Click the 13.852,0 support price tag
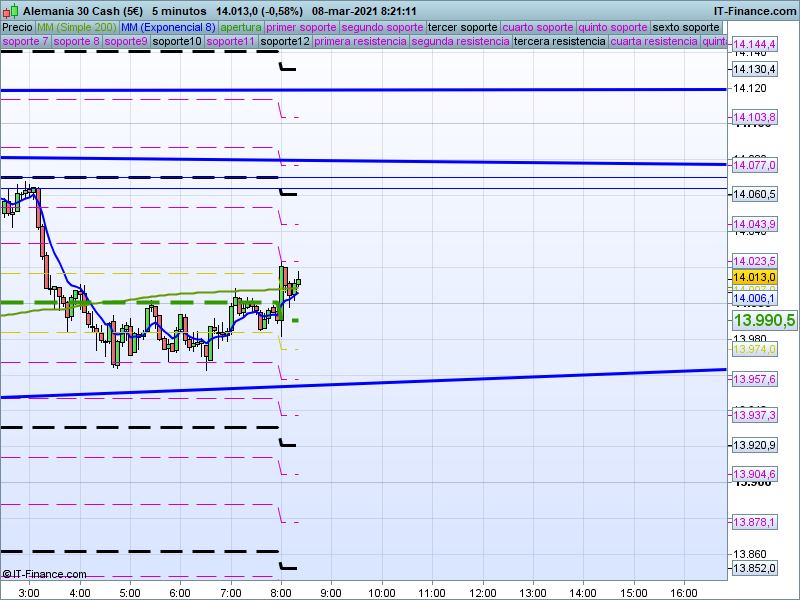 pos(754,568)
